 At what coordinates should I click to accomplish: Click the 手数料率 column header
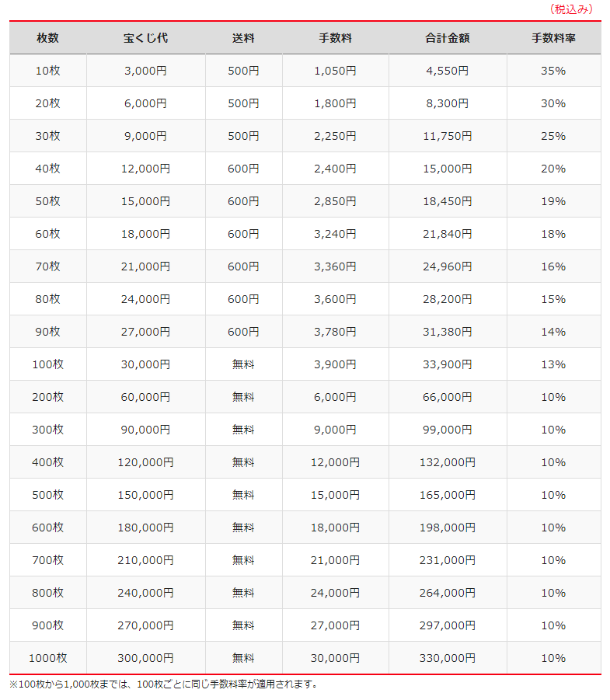[553, 38]
